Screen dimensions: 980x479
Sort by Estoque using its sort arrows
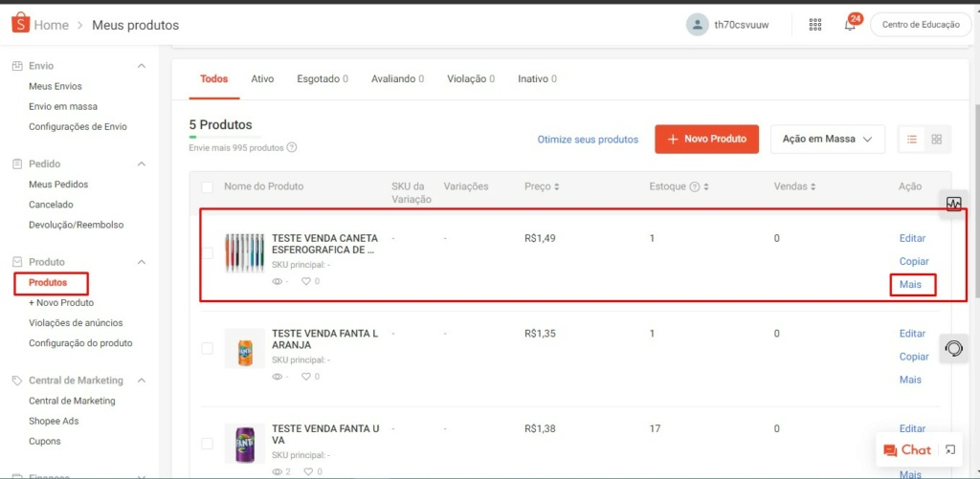[x=706, y=186]
